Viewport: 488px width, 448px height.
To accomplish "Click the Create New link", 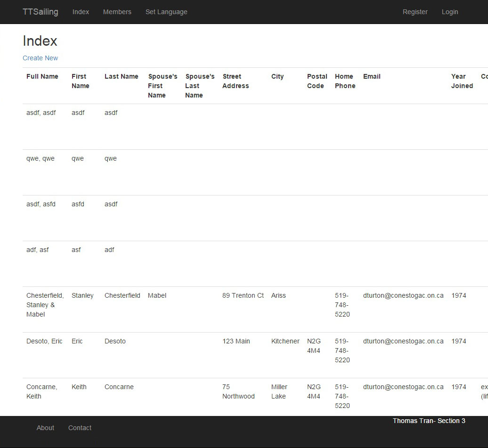I will 41,58.
